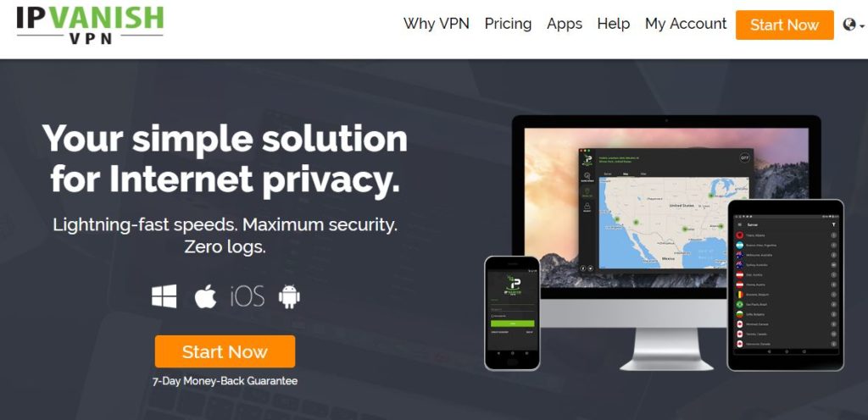
Task: Click the green Login button on phone mockup
Action: 513,323
